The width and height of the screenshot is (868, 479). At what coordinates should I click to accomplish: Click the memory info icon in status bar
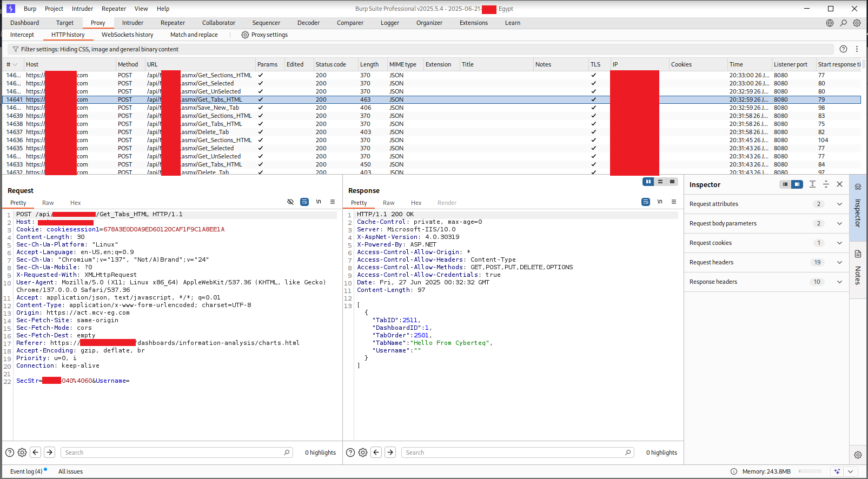[x=734, y=471]
